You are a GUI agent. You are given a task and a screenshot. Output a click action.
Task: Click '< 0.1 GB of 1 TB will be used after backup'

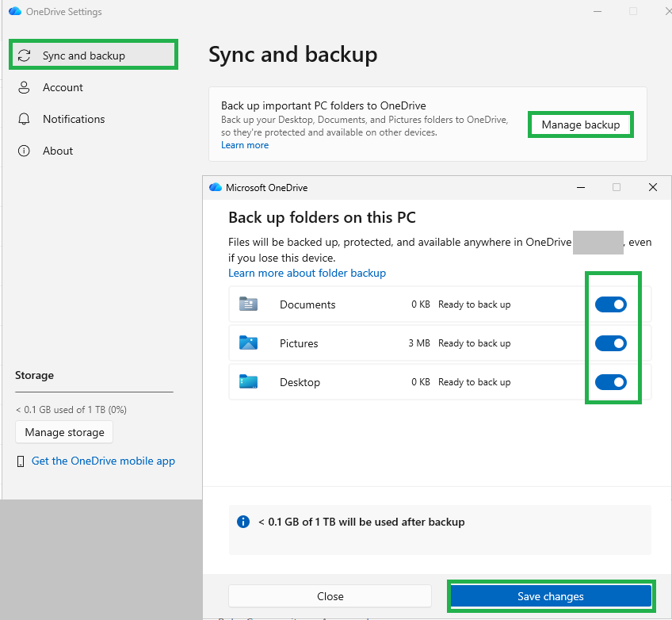pyautogui.click(x=361, y=522)
